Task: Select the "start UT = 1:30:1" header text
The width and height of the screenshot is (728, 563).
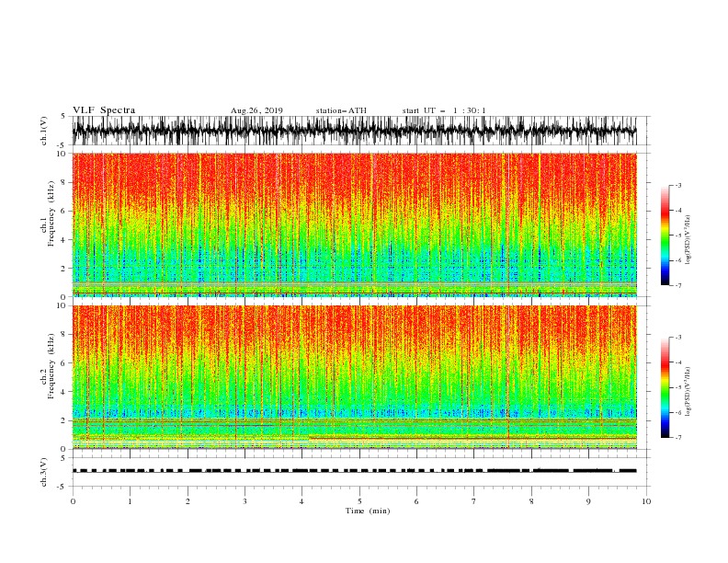Action: pyautogui.click(x=444, y=110)
